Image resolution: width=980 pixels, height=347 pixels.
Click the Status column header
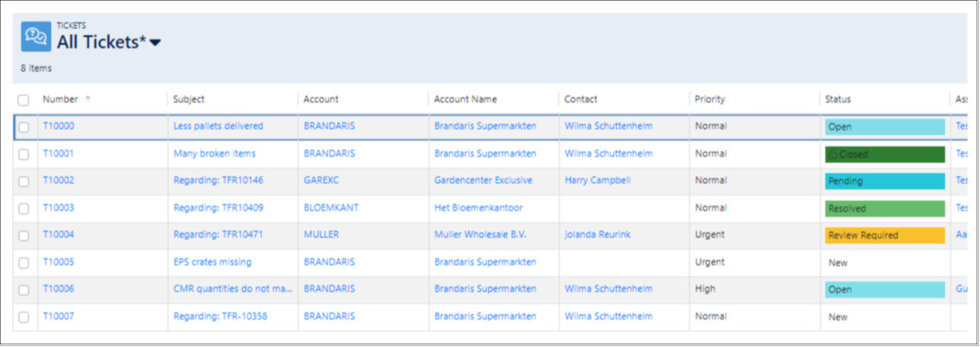coord(838,99)
